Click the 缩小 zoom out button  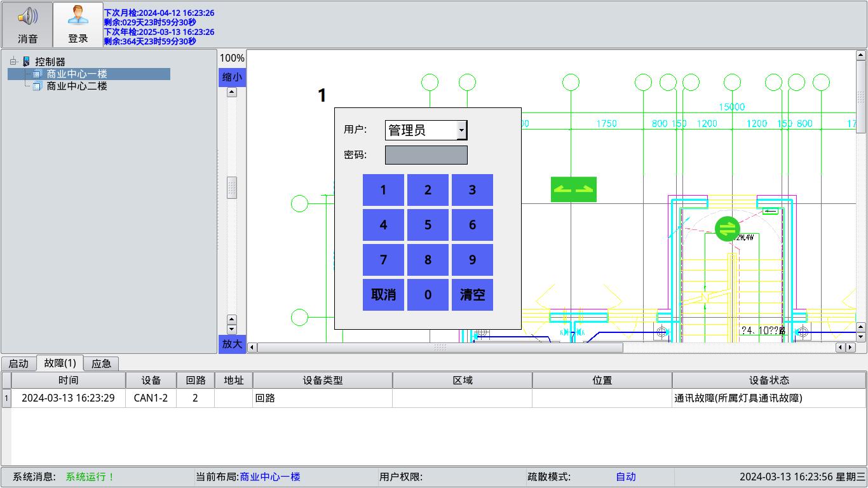pos(232,78)
